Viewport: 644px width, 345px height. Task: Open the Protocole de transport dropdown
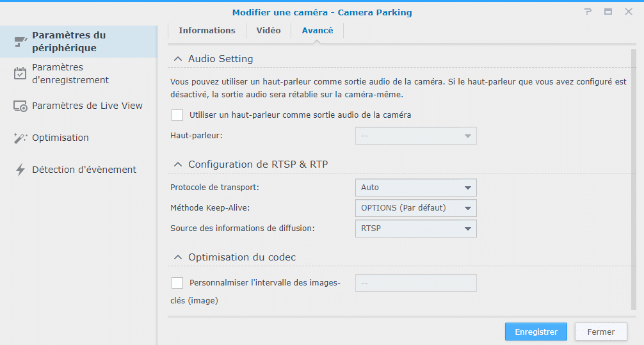(415, 188)
